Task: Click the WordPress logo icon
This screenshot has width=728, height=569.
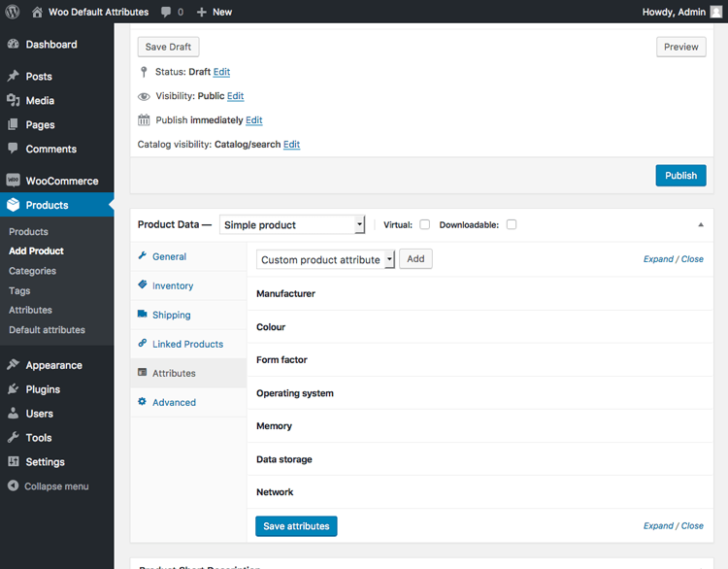Action: (13, 12)
